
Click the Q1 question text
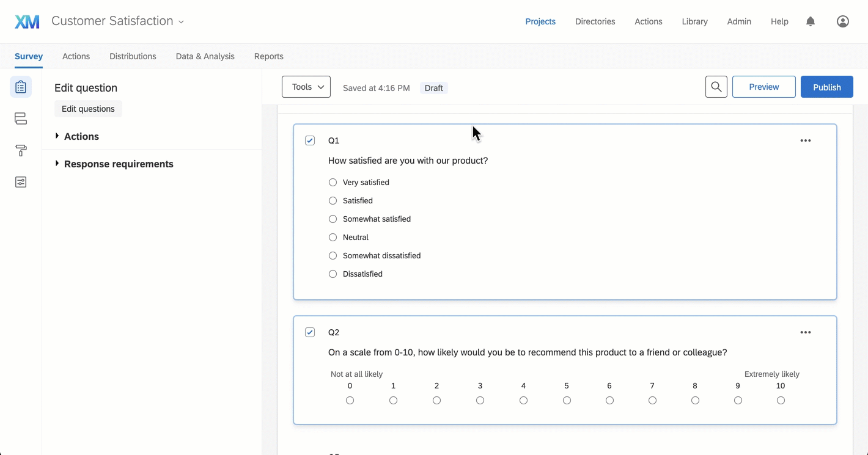(408, 161)
